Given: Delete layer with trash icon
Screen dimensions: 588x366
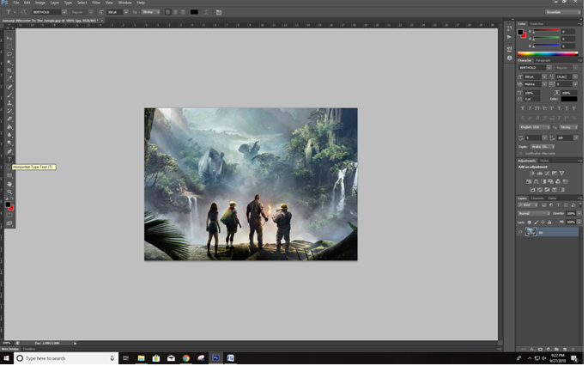Looking at the screenshot, I should tap(573, 350).
